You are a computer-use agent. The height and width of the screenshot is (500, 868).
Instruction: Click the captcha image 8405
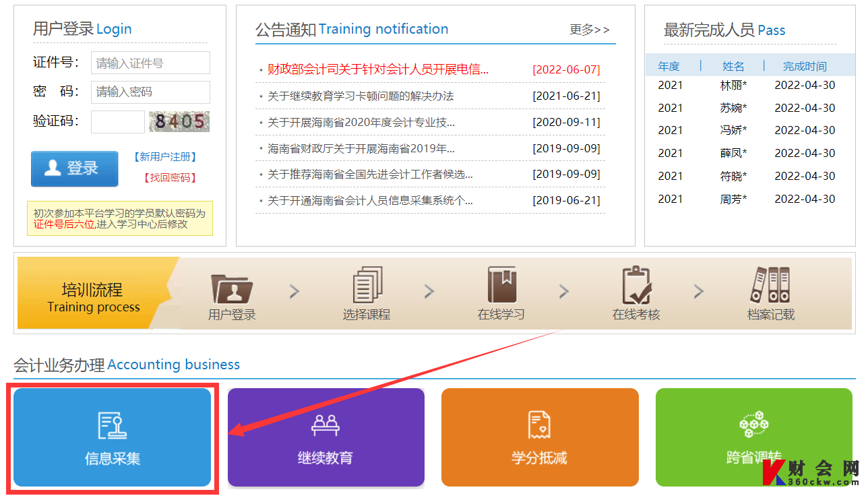(x=179, y=121)
